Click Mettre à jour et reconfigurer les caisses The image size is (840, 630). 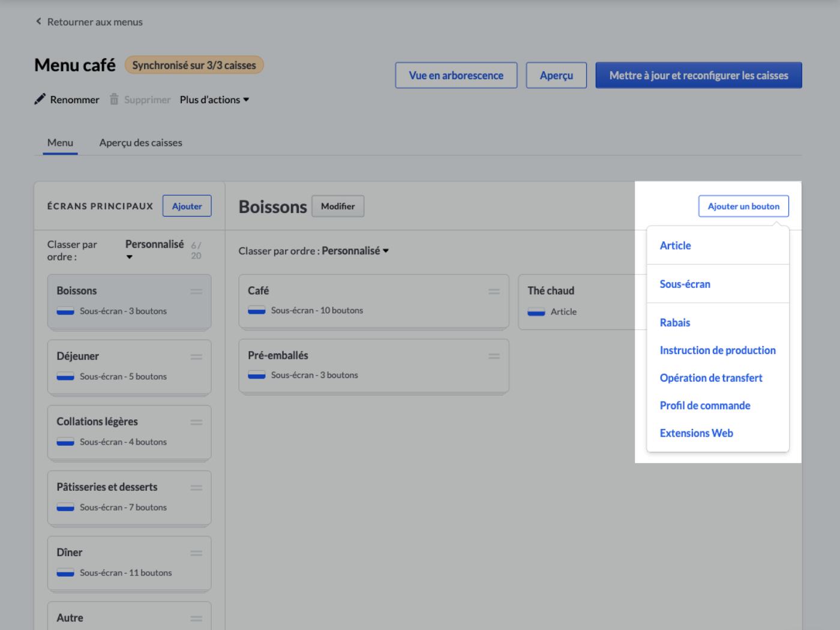click(x=698, y=75)
